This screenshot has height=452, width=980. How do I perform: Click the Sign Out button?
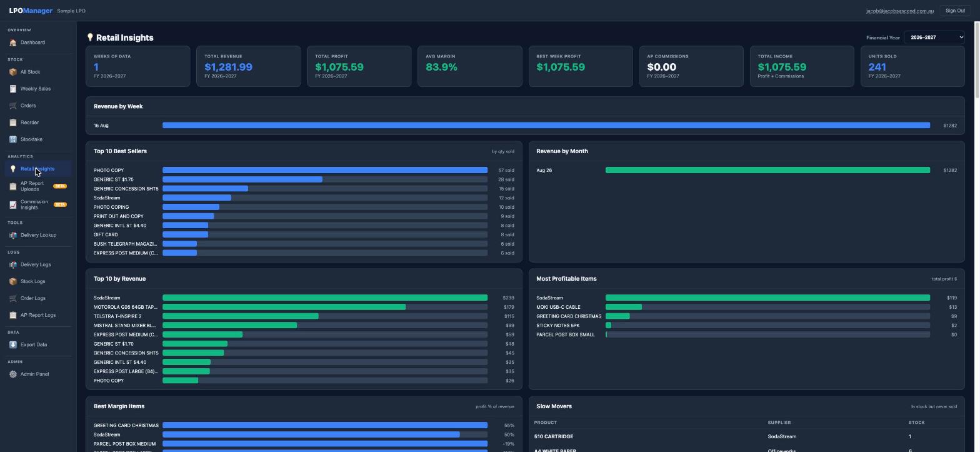pyautogui.click(x=955, y=11)
